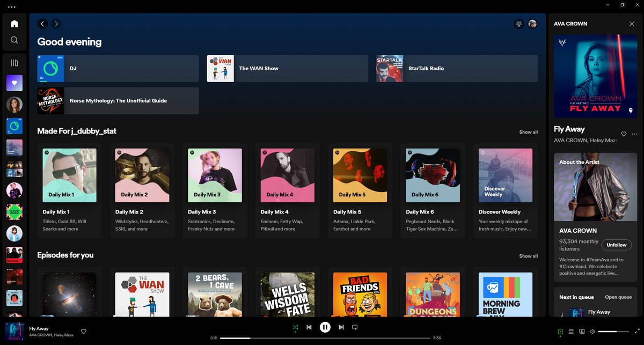The image size is (644, 345).
Task: Pause the current song
Action: pos(325,327)
